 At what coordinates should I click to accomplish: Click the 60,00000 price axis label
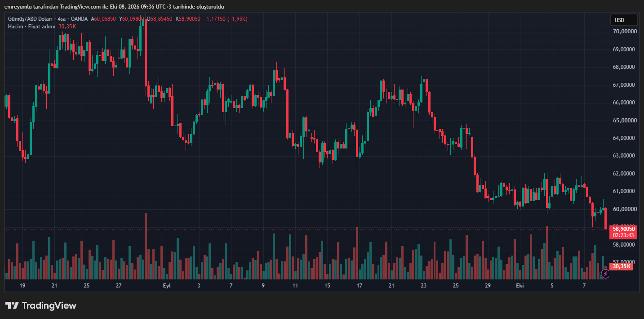pos(625,209)
